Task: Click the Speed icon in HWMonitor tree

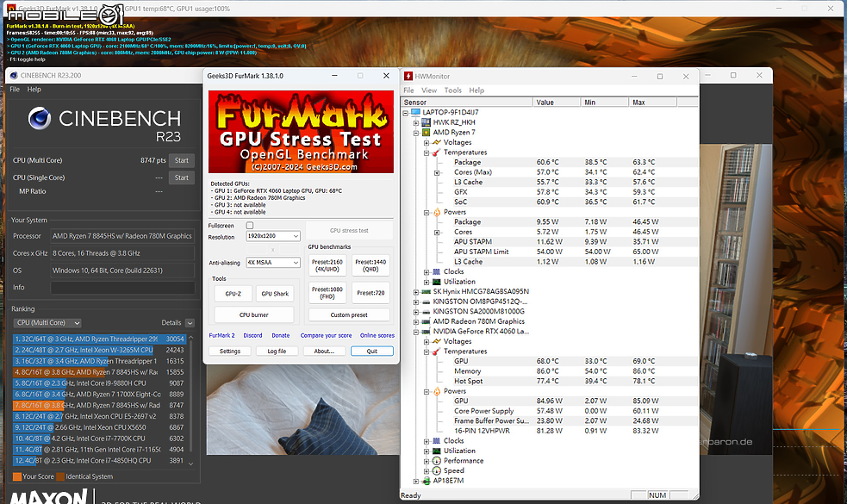Action: [x=437, y=471]
